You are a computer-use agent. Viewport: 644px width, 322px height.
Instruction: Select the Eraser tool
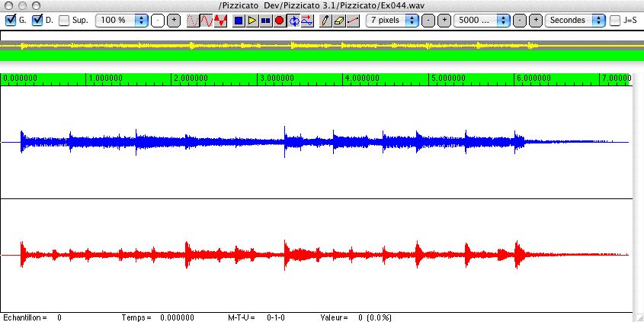pyautogui.click(x=339, y=21)
